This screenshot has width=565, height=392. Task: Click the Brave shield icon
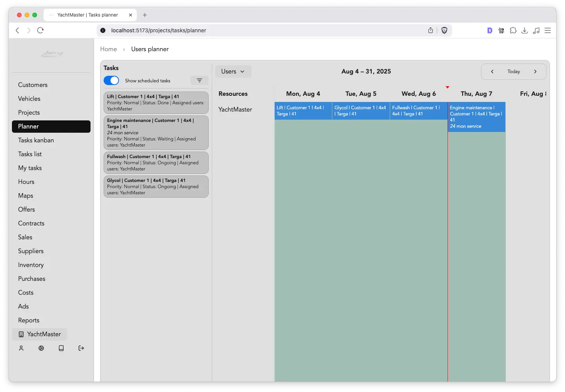[x=444, y=30]
